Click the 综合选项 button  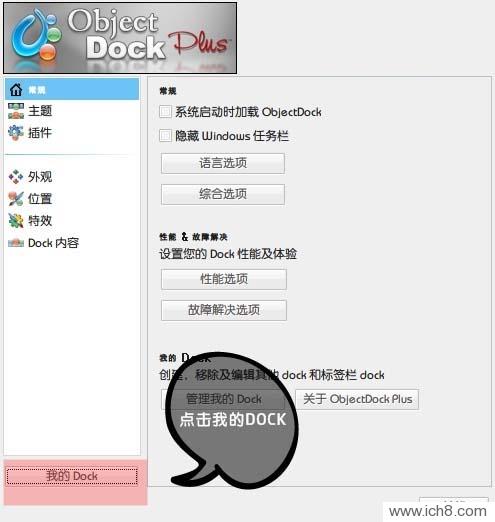click(223, 194)
